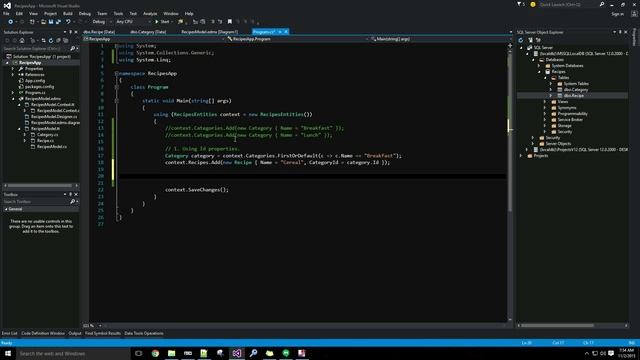Screen dimensions: 640x360
Task: Switch to RecipesModel.edmx [Diagram1] tab
Action: click(209, 32)
